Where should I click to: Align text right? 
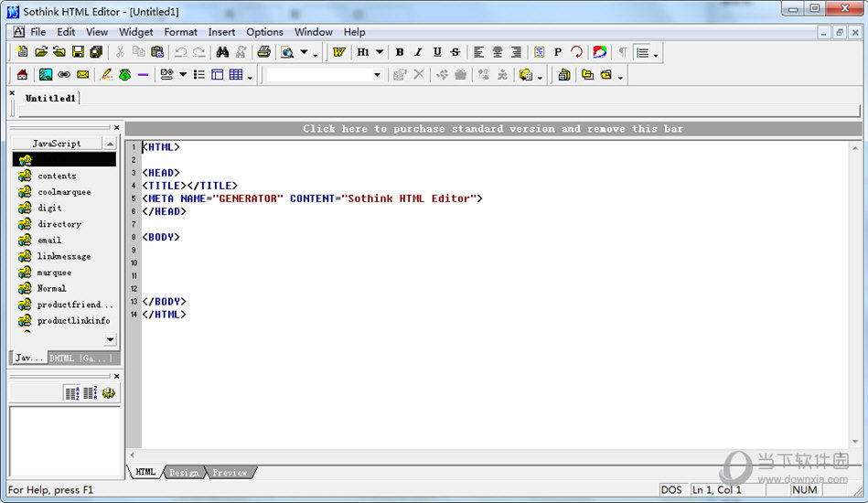coord(515,52)
